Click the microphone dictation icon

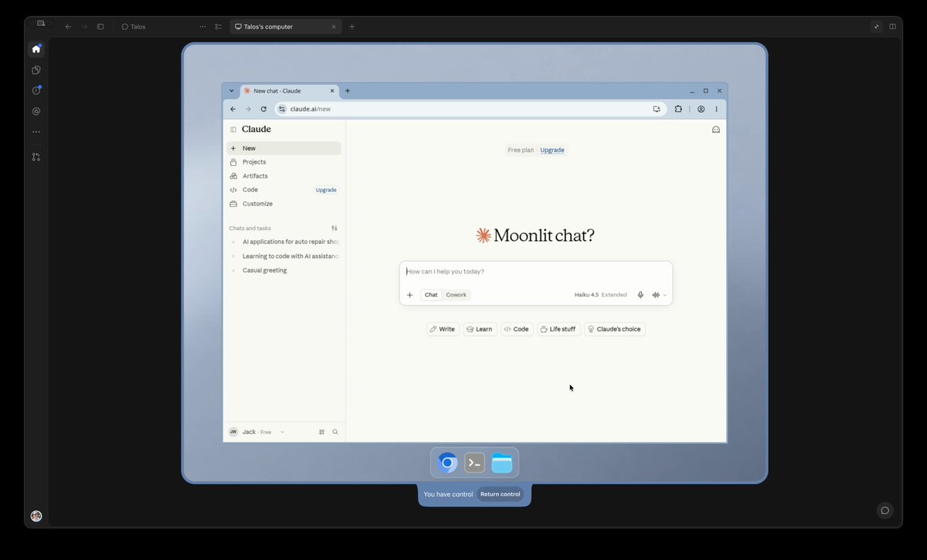pyautogui.click(x=640, y=295)
